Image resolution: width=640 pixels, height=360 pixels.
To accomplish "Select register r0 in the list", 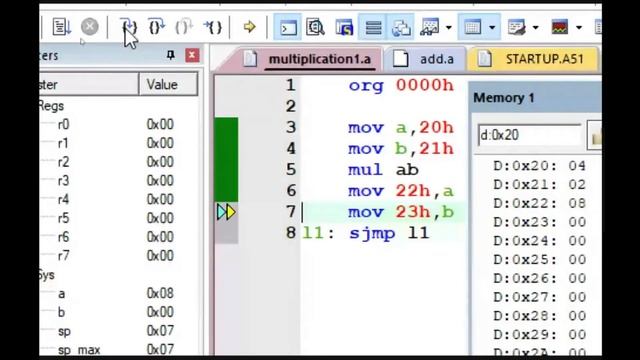I will pyautogui.click(x=63, y=124).
